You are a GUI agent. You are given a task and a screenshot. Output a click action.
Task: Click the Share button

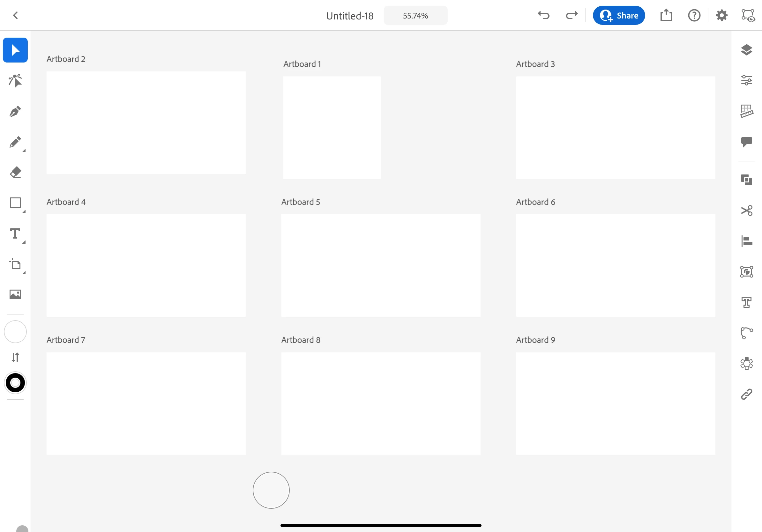pyautogui.click(x=619, y=15)
